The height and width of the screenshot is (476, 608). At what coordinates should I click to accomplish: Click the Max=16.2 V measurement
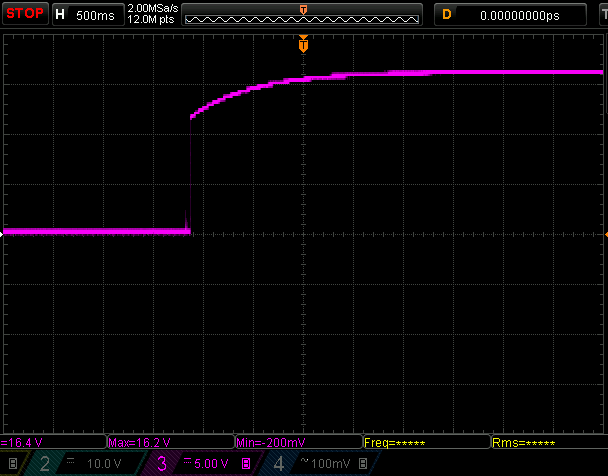click(139, 443)
